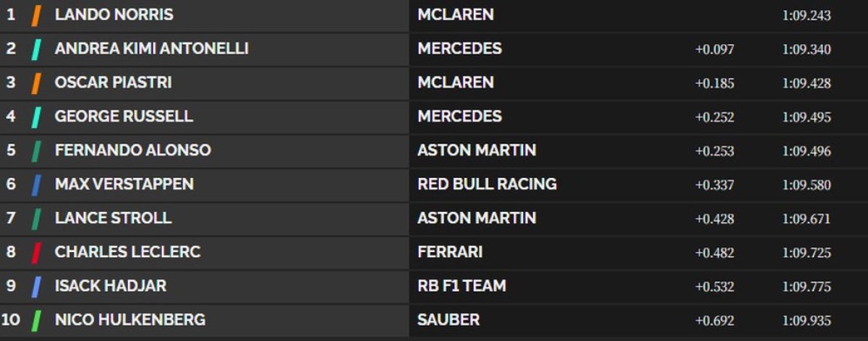Select the RB F1 Team label

coord(461,286)
